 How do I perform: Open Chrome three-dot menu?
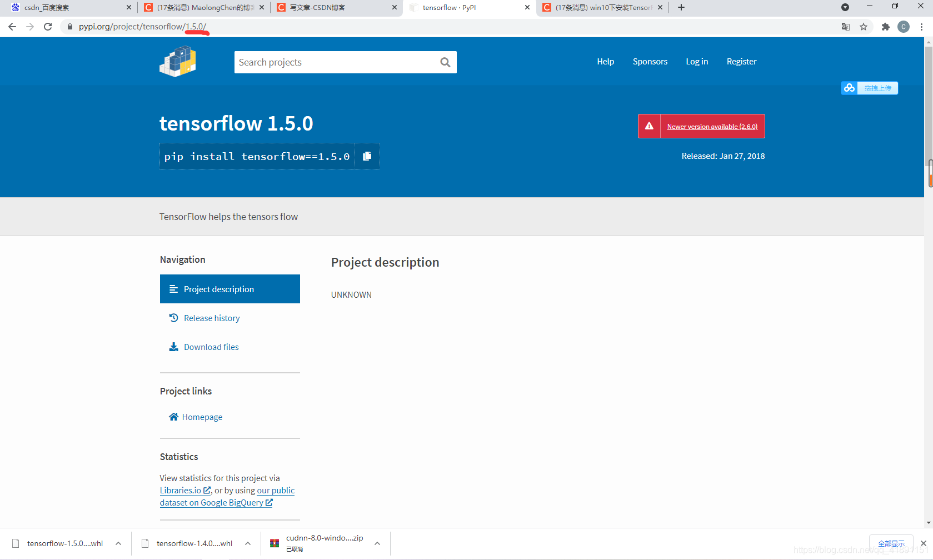click(921, 27)
